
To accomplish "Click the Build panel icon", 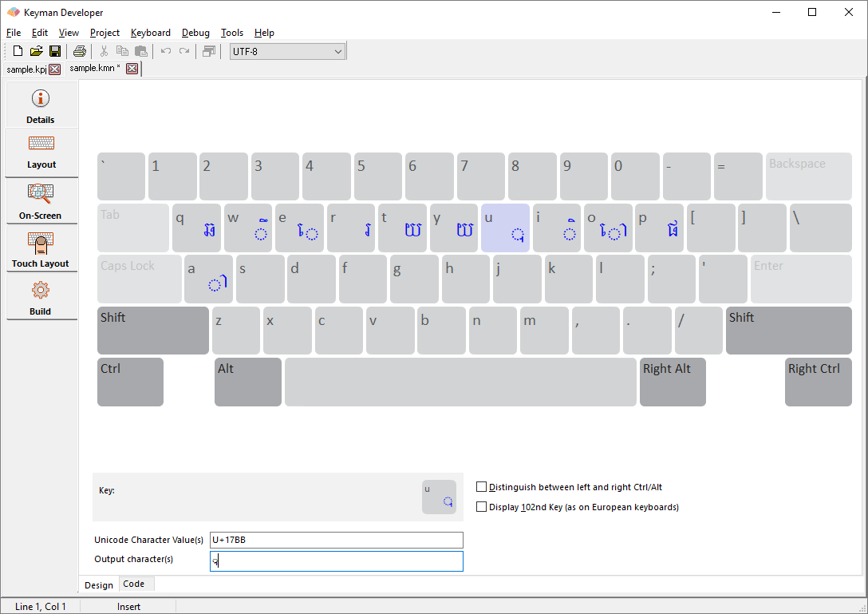I will (41, 296).
